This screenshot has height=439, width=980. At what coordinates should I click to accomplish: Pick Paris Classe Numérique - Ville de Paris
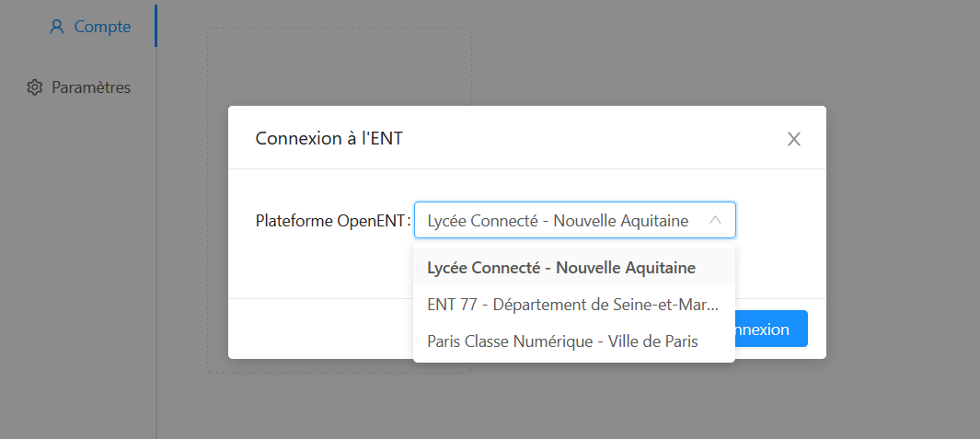[x=562, y=341]
